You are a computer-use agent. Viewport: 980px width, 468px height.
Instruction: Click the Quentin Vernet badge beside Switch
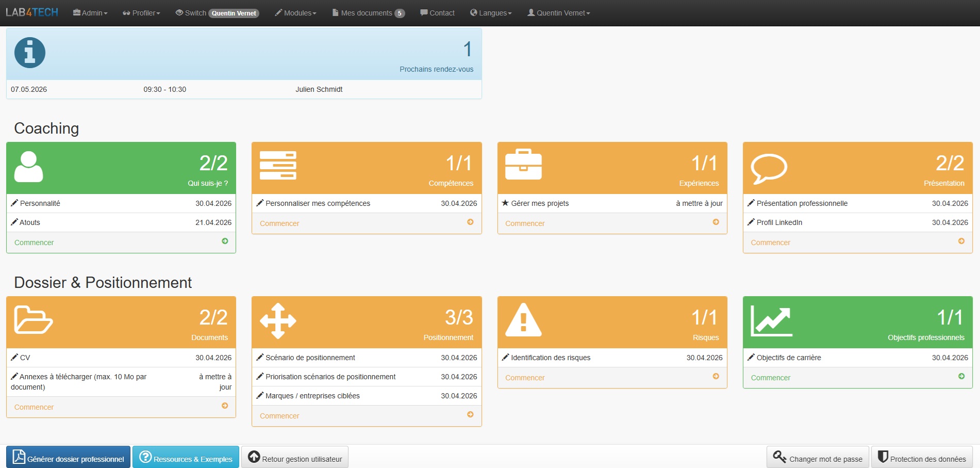(234, 13)
